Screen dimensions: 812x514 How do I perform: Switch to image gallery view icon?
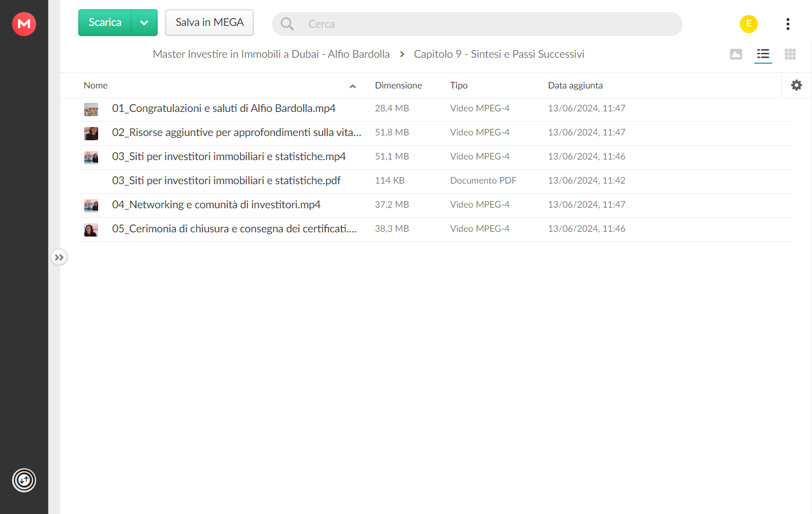pos(736,54)
